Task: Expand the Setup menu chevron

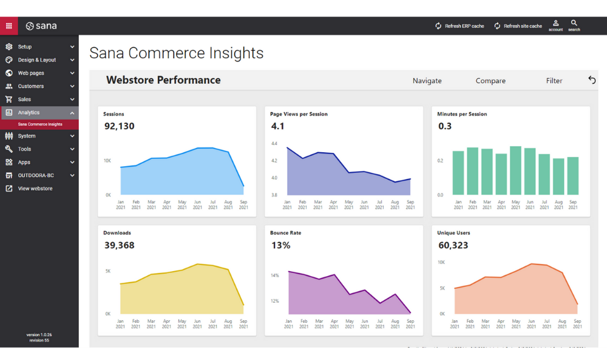Action: coord(72,47)
